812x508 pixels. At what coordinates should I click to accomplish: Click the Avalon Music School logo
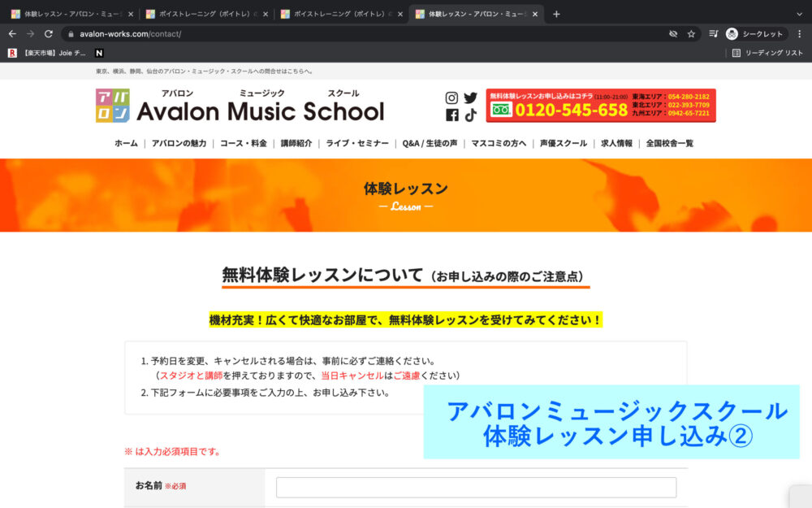[x=240, y=106]
